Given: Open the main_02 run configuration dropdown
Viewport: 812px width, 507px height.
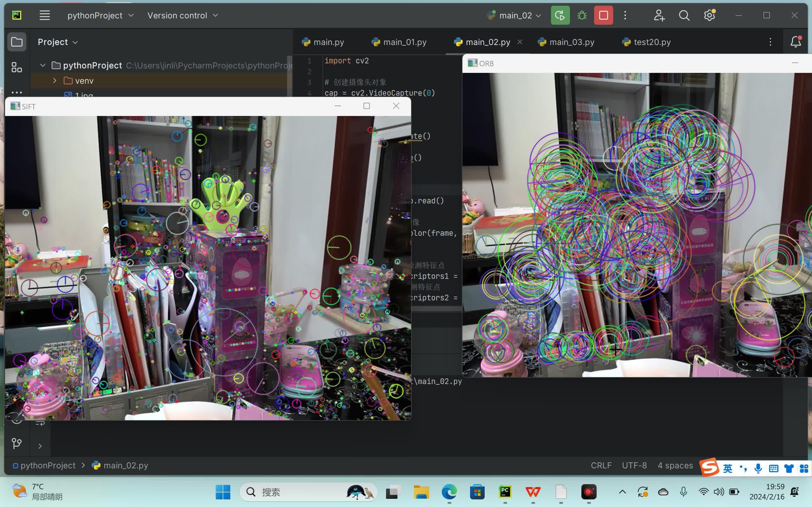Looking at the screenshot, I should tap(514, 15).
